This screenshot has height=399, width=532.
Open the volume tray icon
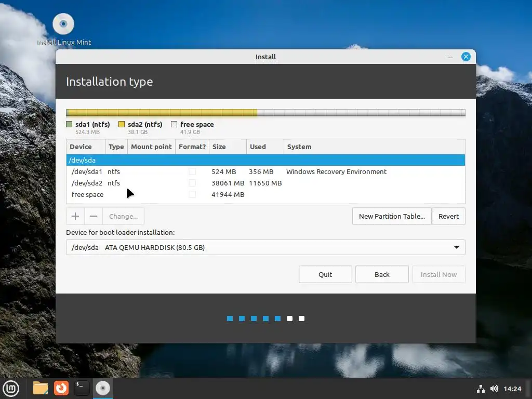(x=495, y=389)
